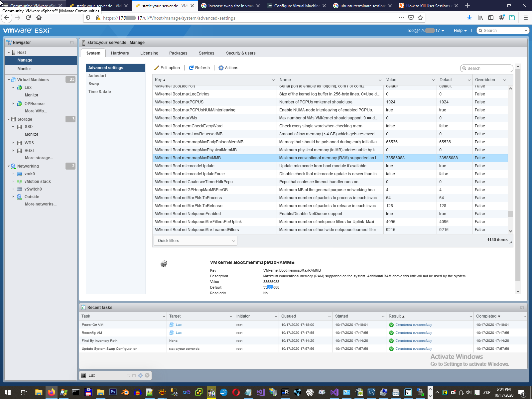
Task: Open the Windows notification center
Action: coord(522,393)
